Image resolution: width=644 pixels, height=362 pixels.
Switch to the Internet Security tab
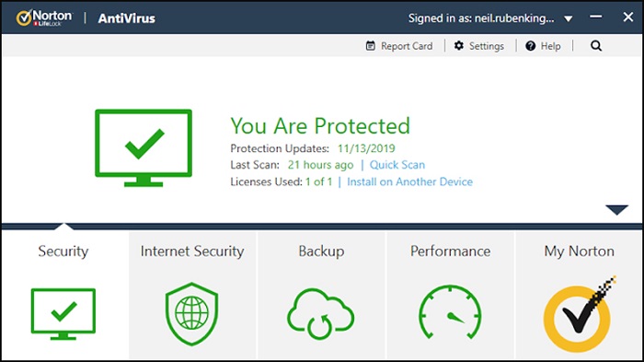click(x=192, y=251)
